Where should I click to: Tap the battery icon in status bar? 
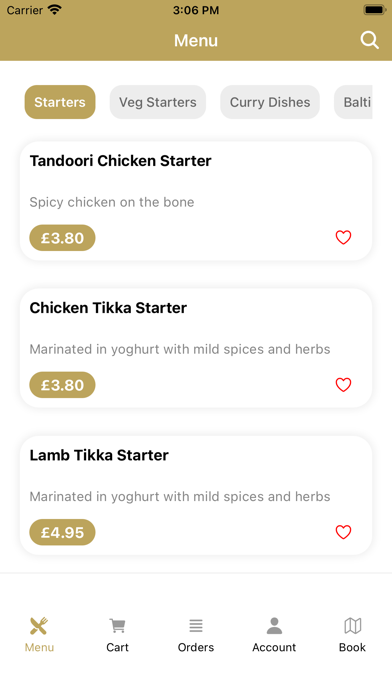tap(375, 10)
